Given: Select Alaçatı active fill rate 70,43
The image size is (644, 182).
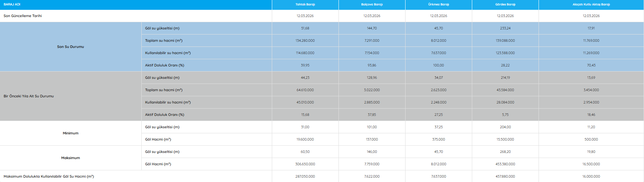Looking at the screenshot, I should pyautogui.click(x=591, y=65).
